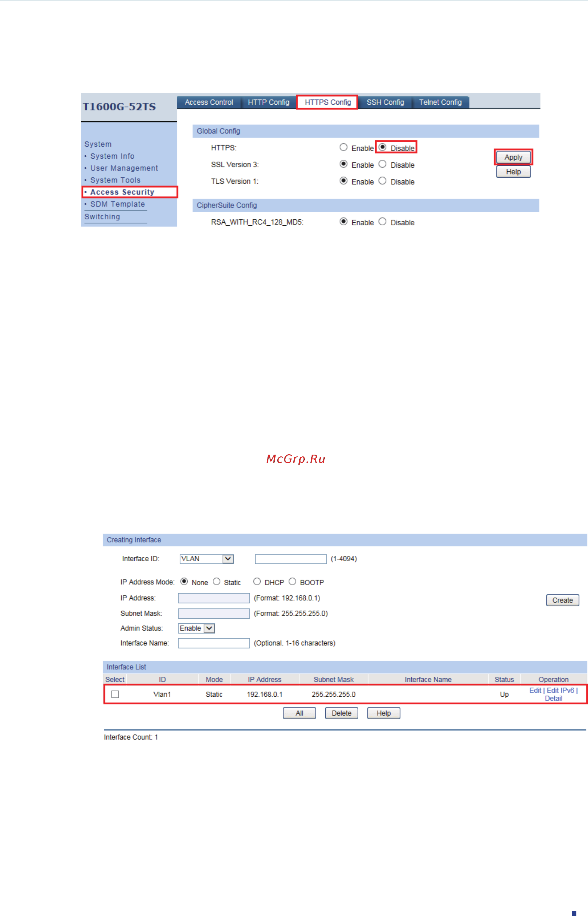The width and height of the screenshot is (588, 917).
Task: Click the Interface Name column header
Action: pos(428,680)
